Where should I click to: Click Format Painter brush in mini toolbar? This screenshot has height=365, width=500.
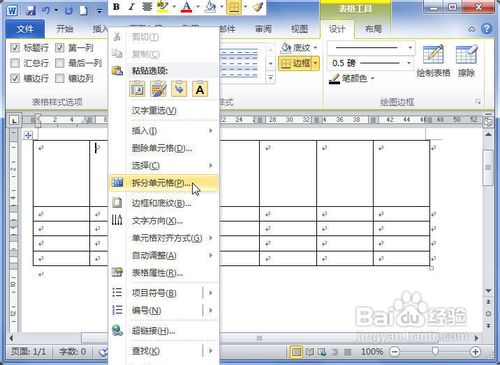(258, 7)
